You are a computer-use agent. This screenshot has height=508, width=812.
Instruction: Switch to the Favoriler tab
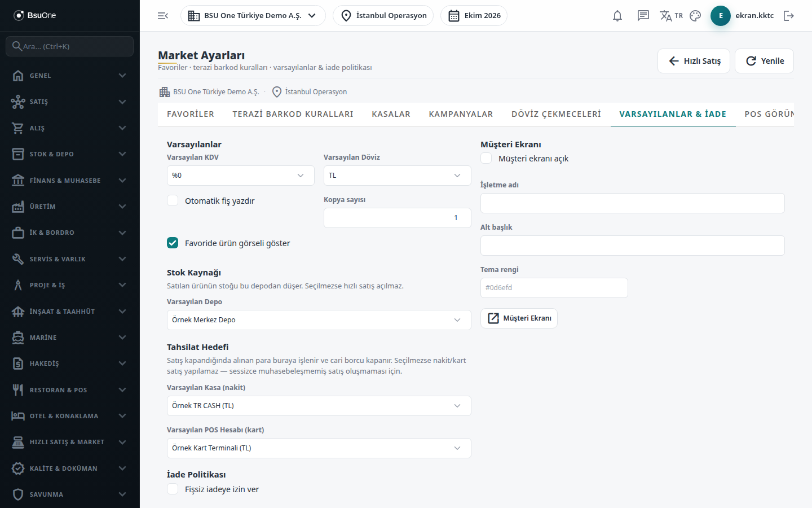point(191,114)
